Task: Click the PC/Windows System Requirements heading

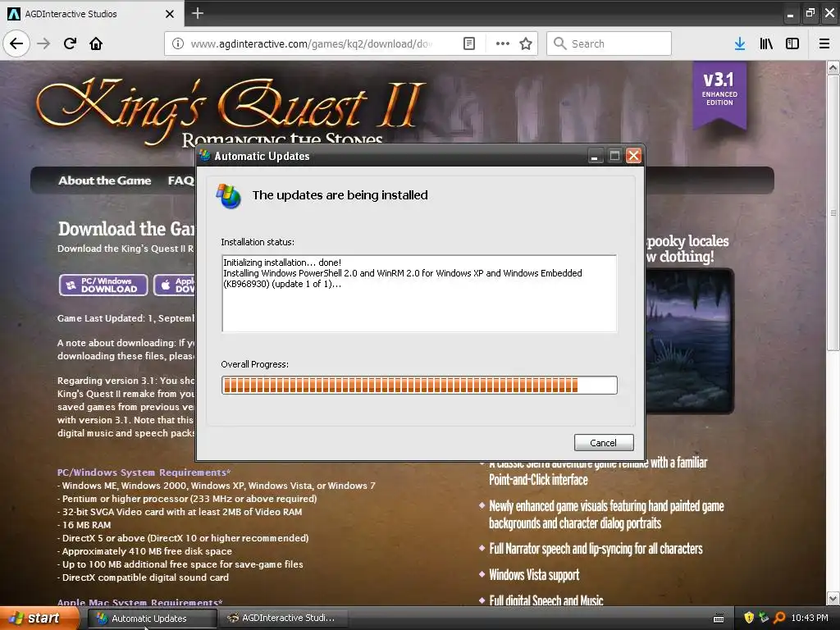Action: tap(144, 472)
